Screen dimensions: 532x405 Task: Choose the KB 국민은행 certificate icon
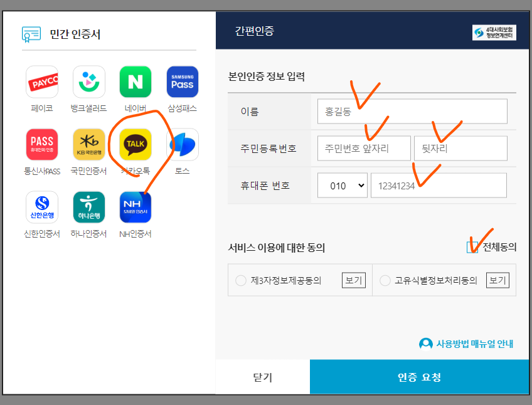(89, 144)
